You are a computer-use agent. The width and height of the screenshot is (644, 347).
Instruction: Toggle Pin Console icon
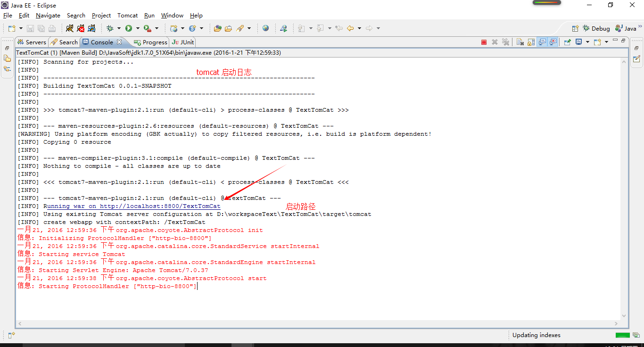point(567,42)
